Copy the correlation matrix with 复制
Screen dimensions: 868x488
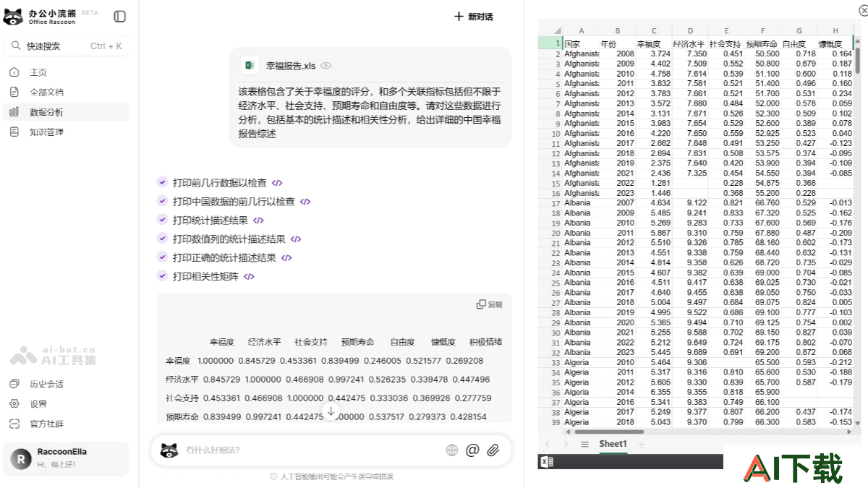click(489, 304)
